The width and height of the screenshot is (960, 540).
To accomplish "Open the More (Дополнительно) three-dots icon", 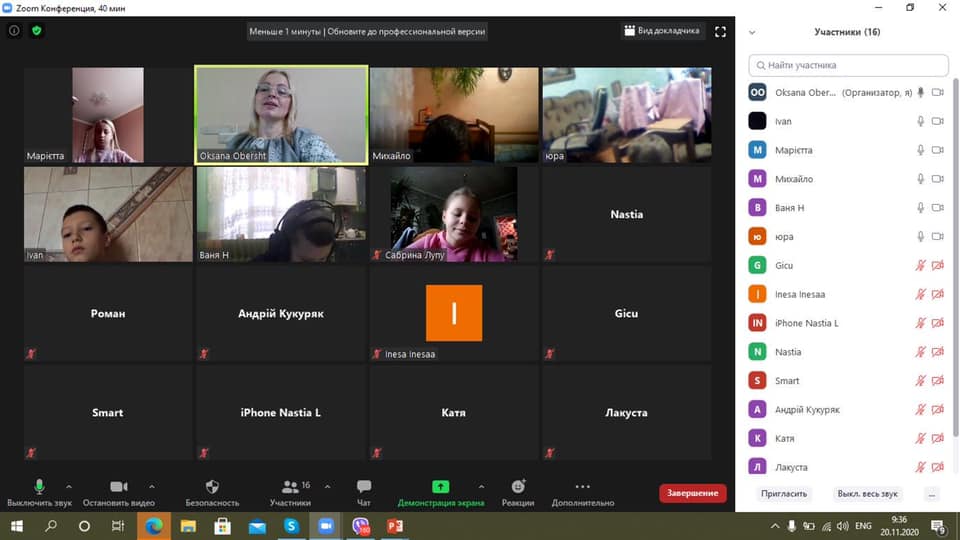I will coord(582,487).
